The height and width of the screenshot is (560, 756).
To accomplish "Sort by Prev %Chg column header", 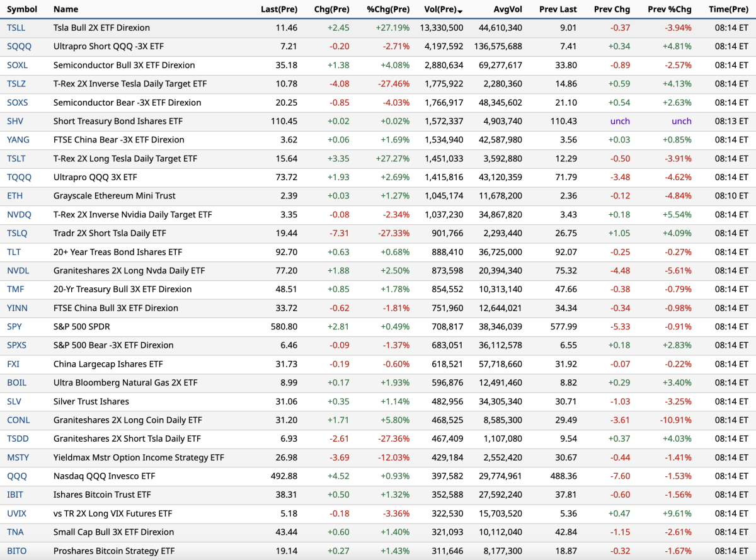I will (x=669, y=9).
